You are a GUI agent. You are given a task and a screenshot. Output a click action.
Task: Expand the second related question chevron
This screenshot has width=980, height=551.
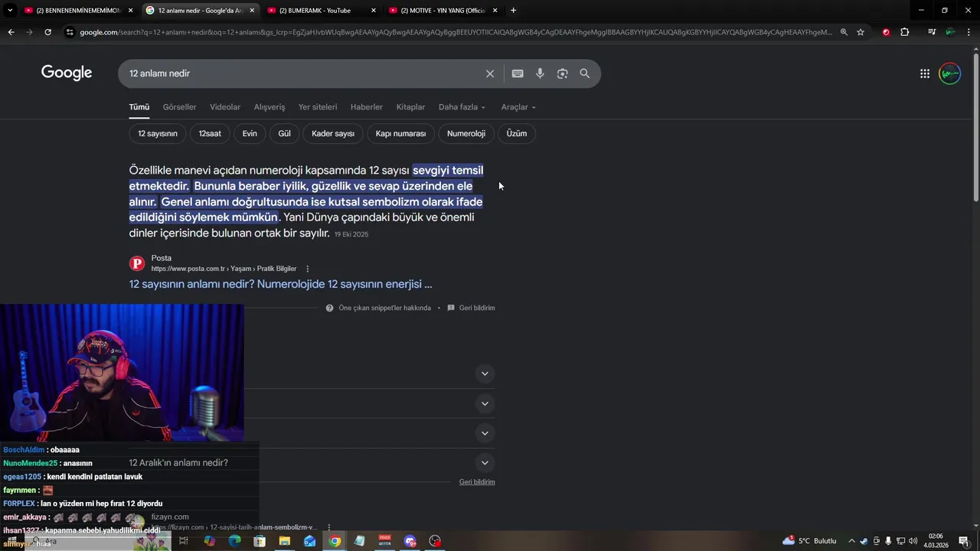click(x=484, y=403)
